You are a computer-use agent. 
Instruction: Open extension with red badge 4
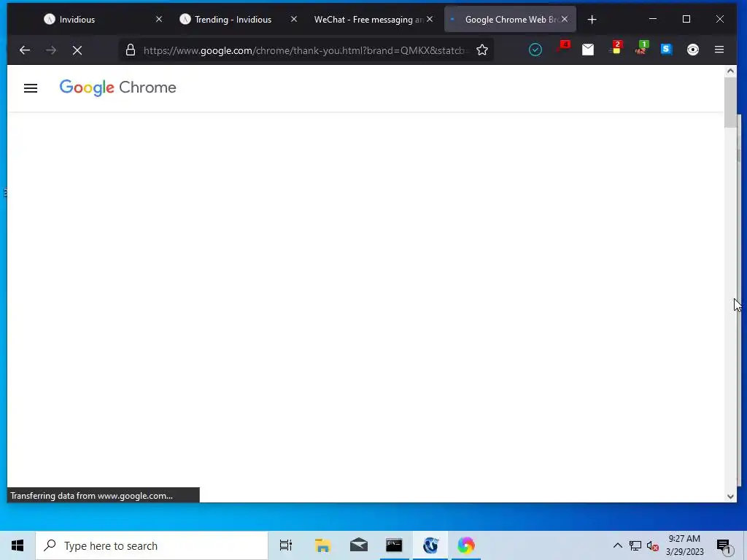563,47
